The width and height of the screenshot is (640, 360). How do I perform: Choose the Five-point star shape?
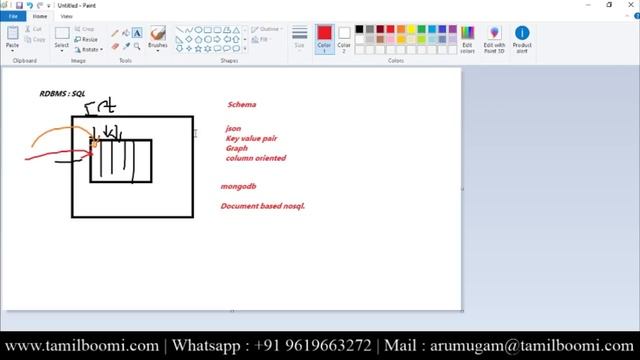coord(198,49)
